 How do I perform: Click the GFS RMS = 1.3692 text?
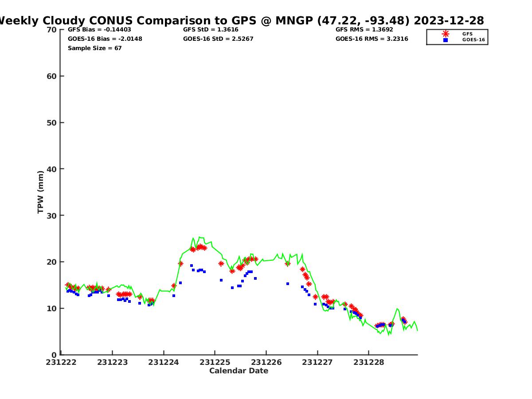pyautogui.click(x=364, y=30)
